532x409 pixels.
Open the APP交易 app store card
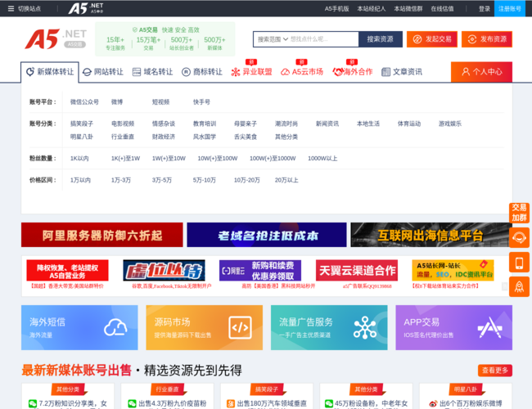coord(453,327)
